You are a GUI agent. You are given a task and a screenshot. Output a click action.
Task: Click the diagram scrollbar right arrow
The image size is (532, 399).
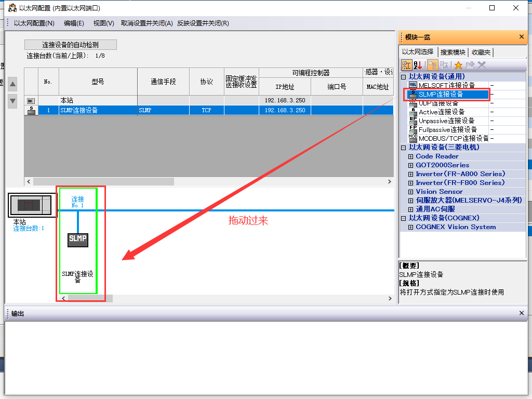(x=390, y=298)
